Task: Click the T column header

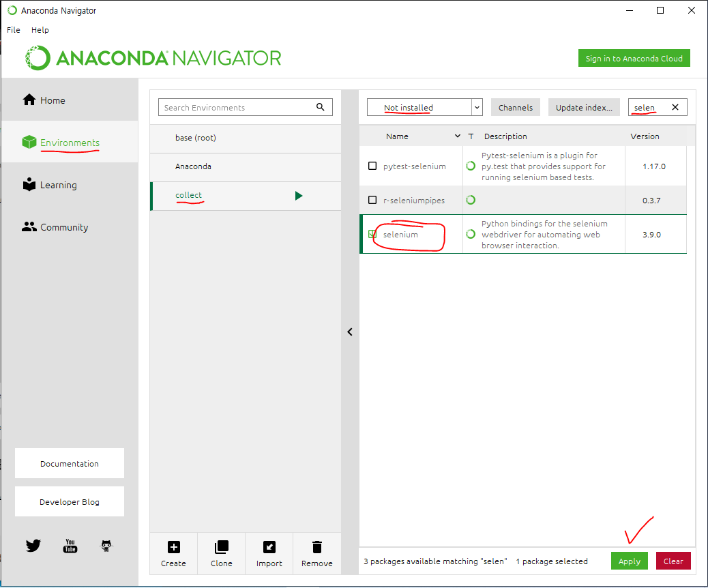Action: (x=471, y=136)
